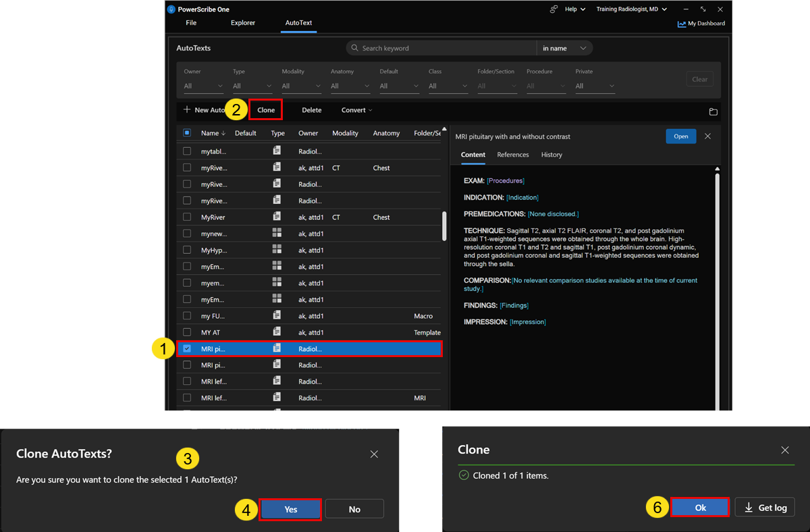810x532 pixels.
Task: Click the Delete button
Action: (x=312, y=110)
